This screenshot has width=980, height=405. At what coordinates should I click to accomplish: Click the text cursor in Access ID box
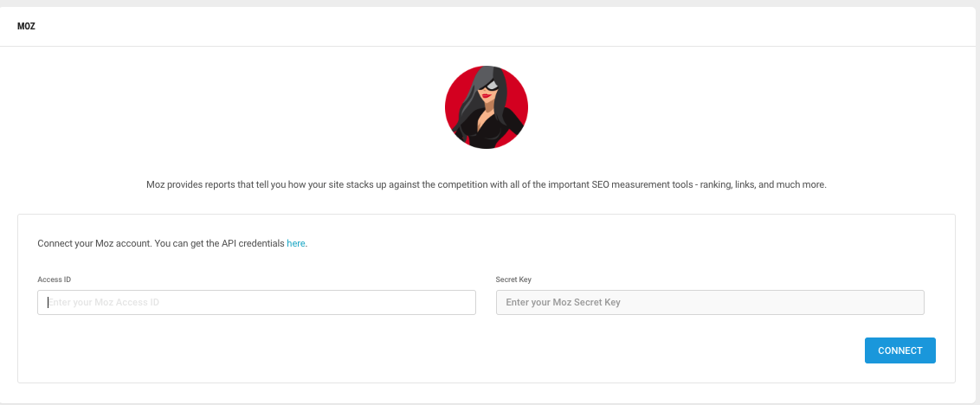(x=48, y=303)
